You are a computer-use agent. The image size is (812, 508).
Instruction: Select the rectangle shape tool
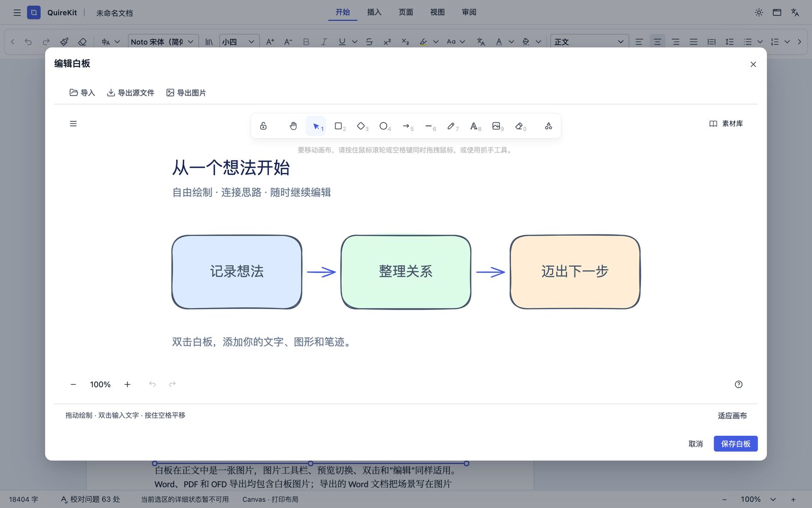(339, 126)
